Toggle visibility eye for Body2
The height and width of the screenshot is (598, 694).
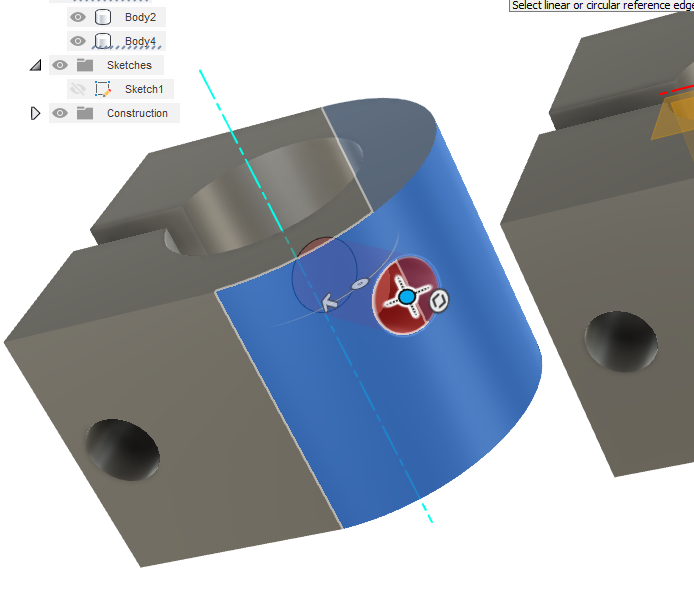78,17
